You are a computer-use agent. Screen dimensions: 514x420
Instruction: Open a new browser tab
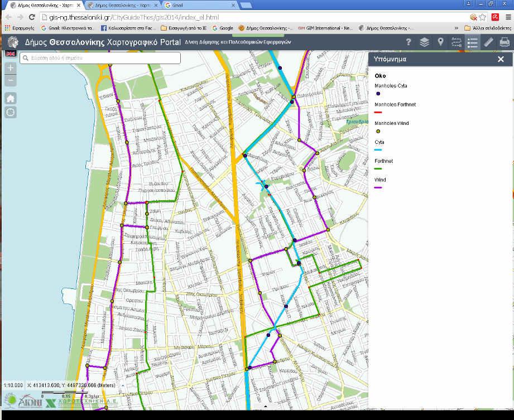click(x=246, y=5)
